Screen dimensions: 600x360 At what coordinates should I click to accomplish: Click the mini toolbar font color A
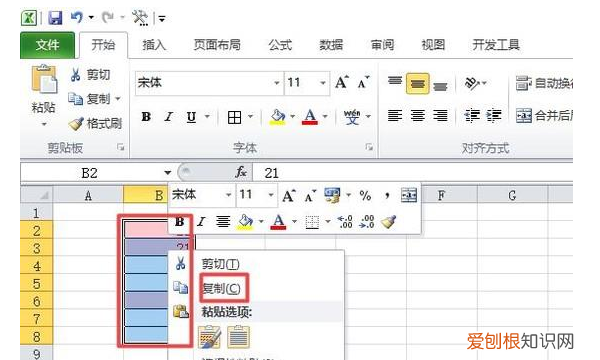pos(278,222)
